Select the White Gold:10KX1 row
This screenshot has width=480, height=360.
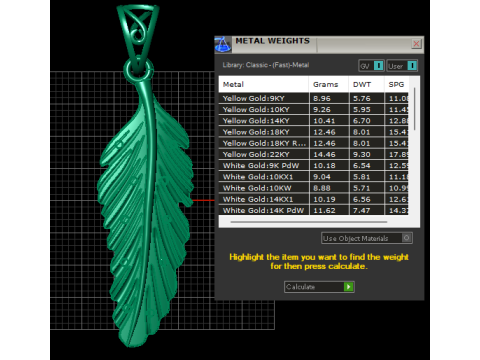point(313,177)
